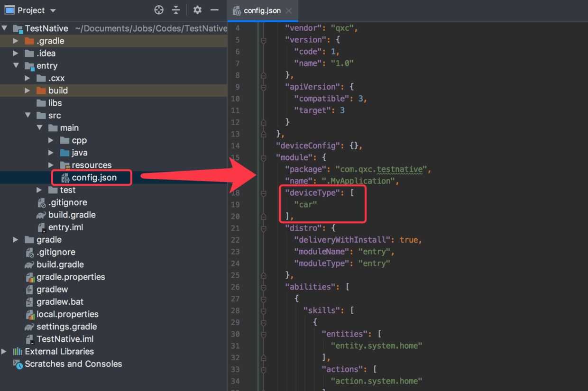Viewport: 588px width, 391px height.
Task: Fold the version block at line 5
Action: pyautogui.click(x=264, y=40)
